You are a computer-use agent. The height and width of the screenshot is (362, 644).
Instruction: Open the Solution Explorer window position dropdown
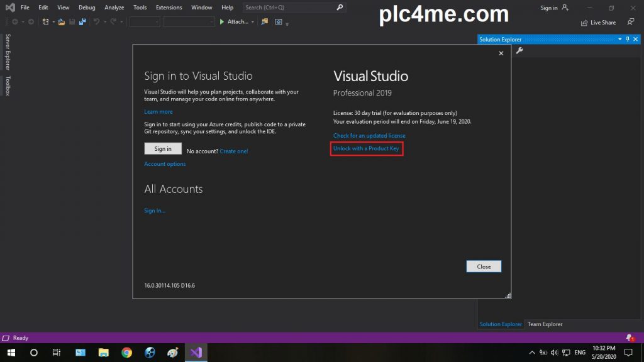(619, 39)
